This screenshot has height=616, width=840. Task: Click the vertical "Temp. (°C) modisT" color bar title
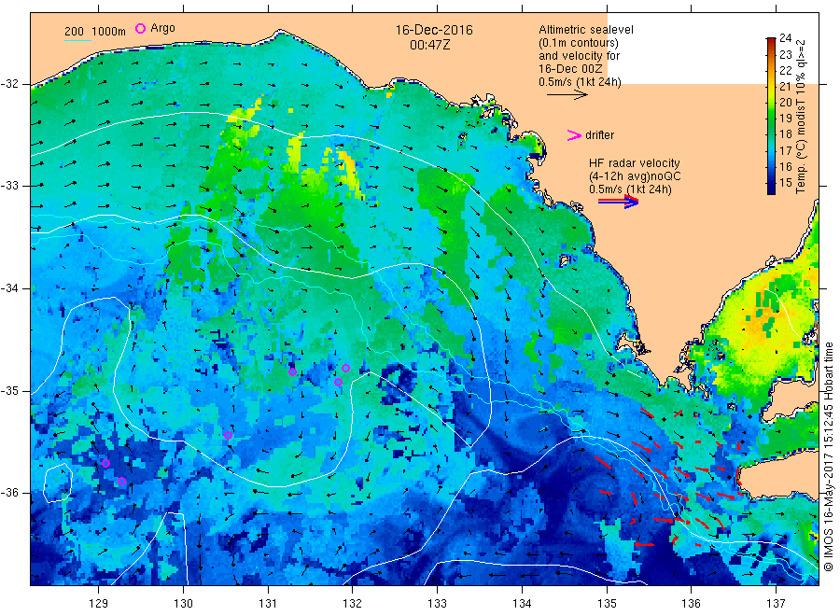tap(801, 117)
